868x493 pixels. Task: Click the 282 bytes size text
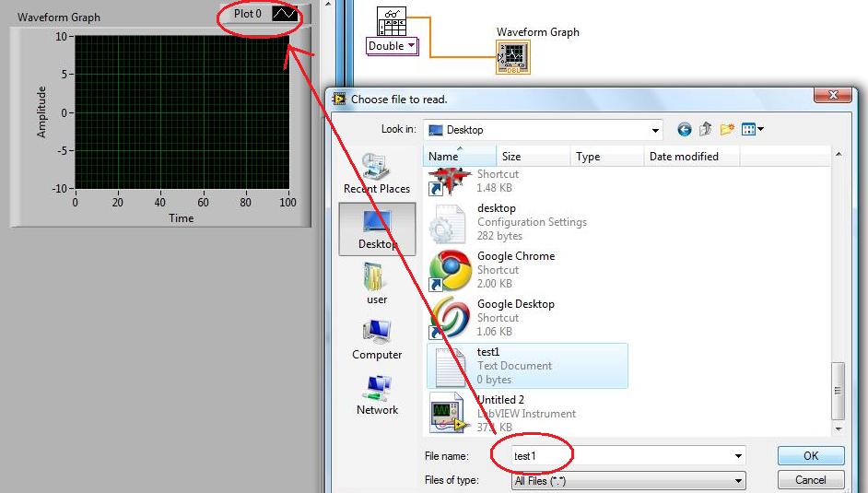pyautogui.click(x=499, y=236)
